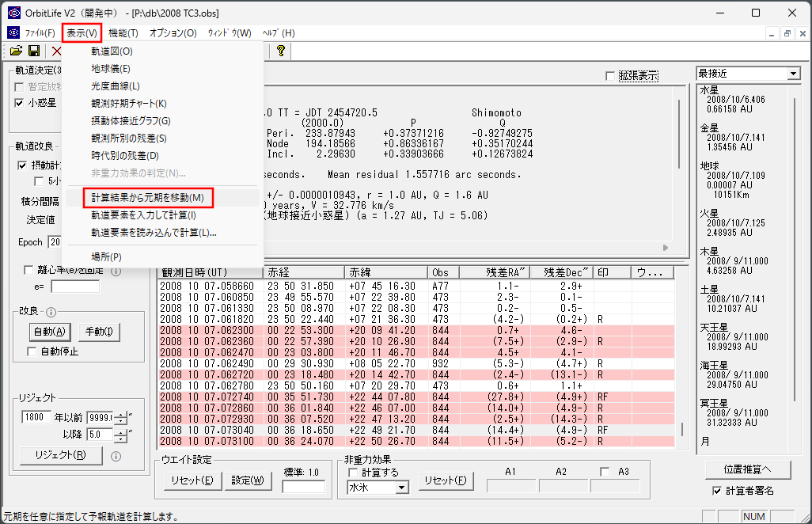Click the yellow question mark help icon
The image size is (812, 524).
coord(281,51)
